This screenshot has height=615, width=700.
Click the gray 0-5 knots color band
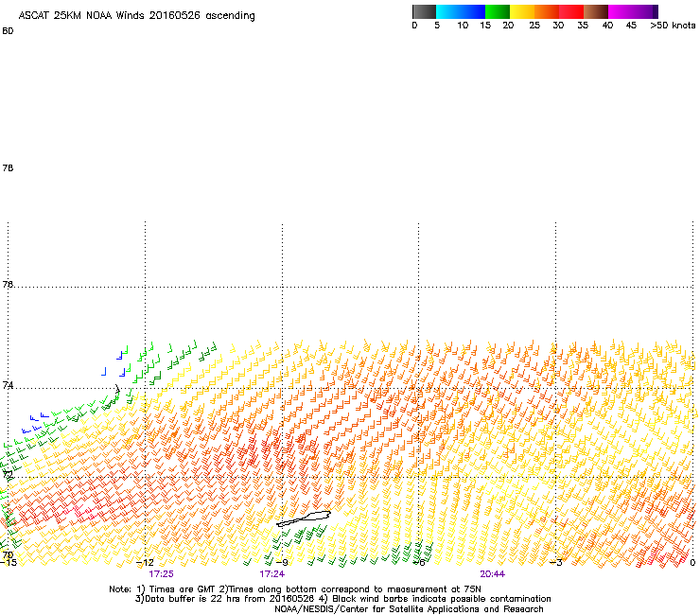[x=424, y=11]
